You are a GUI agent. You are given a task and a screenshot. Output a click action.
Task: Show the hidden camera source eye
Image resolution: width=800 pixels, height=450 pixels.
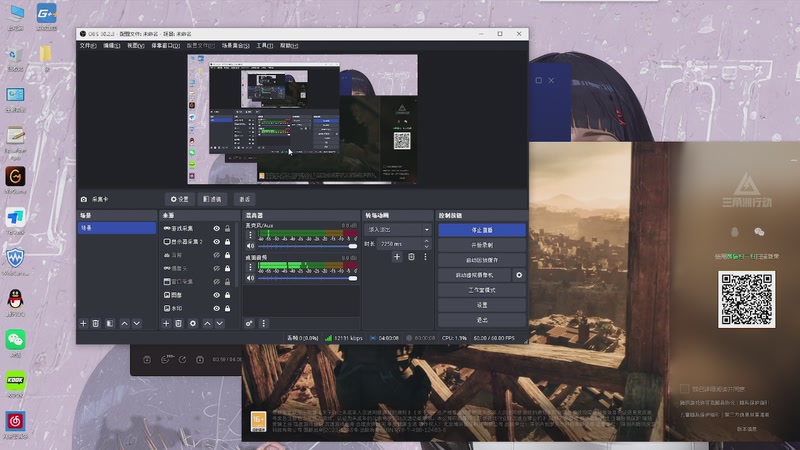tap(217, 268)
